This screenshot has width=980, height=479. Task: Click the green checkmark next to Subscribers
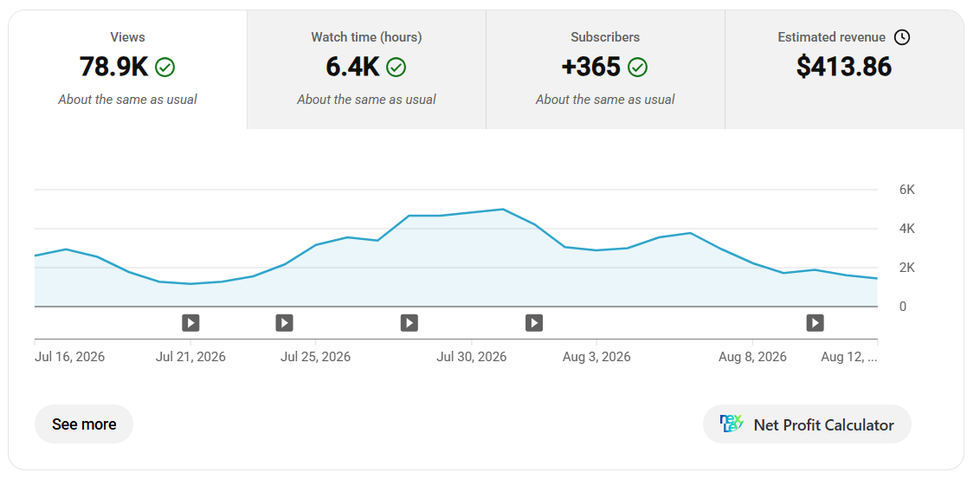pos(637,67)
